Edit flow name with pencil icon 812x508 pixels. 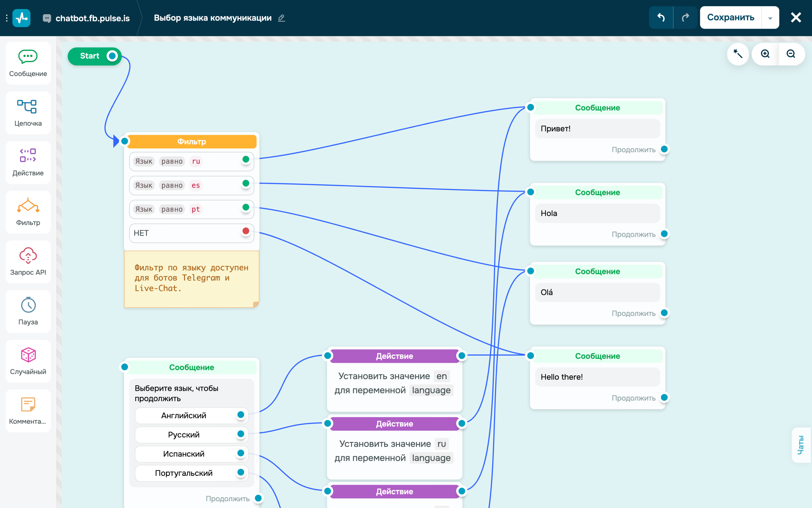tap(281, 18)
